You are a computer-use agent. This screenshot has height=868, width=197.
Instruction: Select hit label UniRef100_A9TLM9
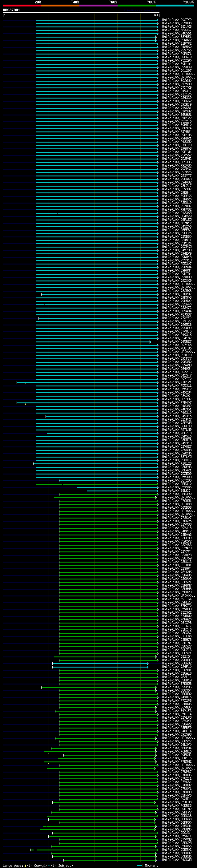pos(176,430)
